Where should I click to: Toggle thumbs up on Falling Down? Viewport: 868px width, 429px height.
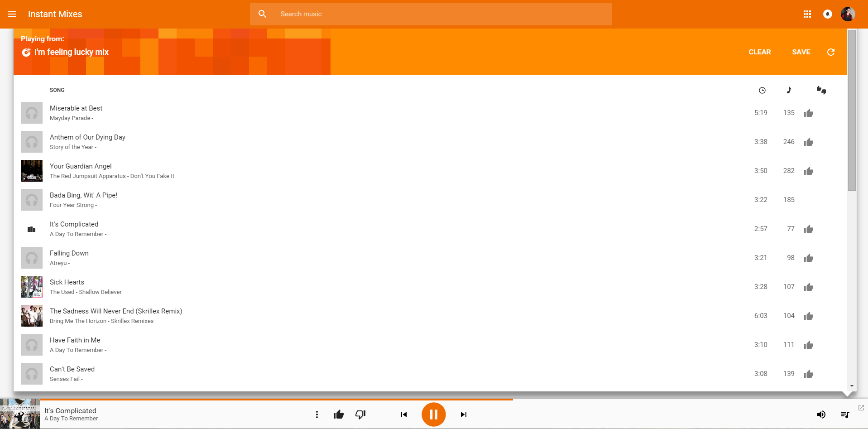809,258
